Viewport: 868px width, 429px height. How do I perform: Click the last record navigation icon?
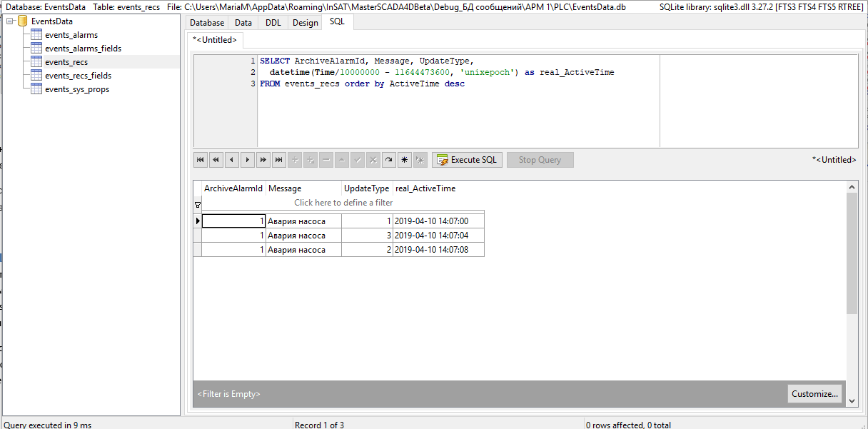click(x=278, y=159)
